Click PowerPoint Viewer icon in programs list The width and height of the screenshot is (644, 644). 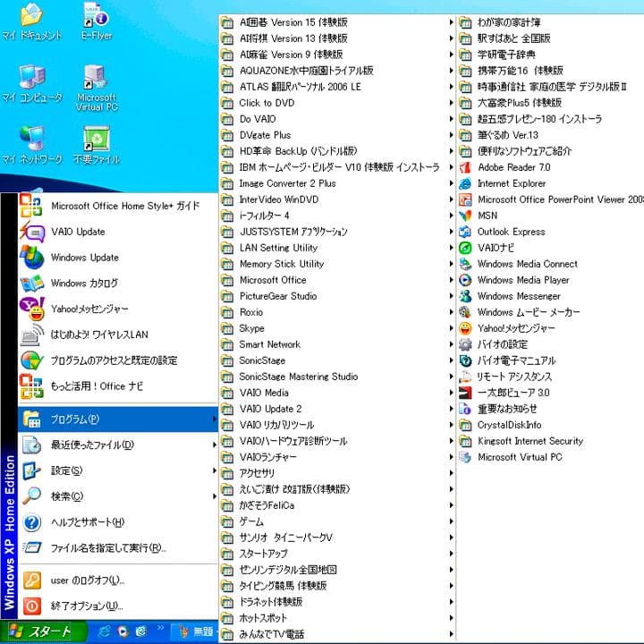tap(465, 199)
